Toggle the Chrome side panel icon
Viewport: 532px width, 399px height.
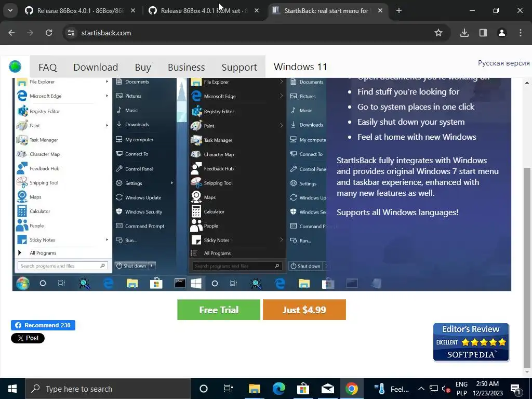pos(483,33)
